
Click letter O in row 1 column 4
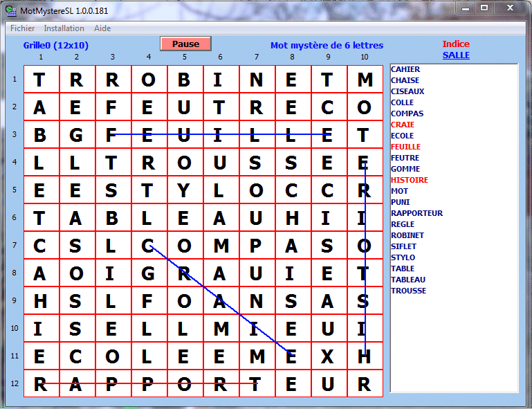[149, 80]
